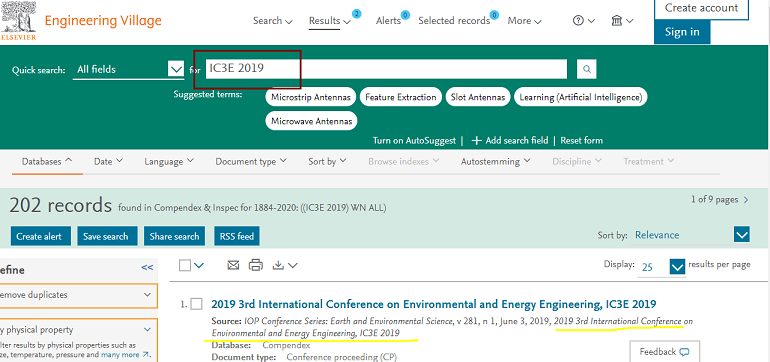770x362 pixels.
Task: Click the quick search text field
Action: tap(386, 69)
